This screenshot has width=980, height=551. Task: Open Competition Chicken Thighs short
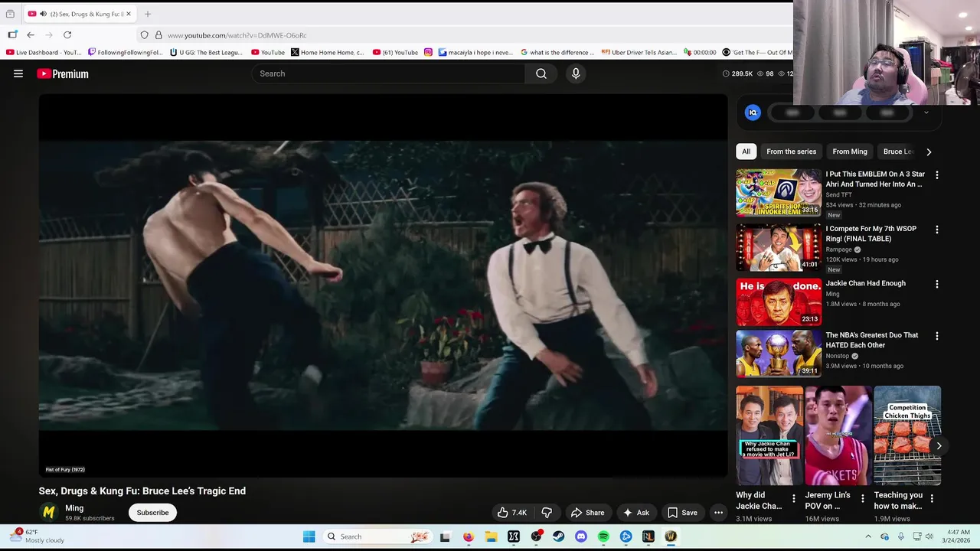907,435
